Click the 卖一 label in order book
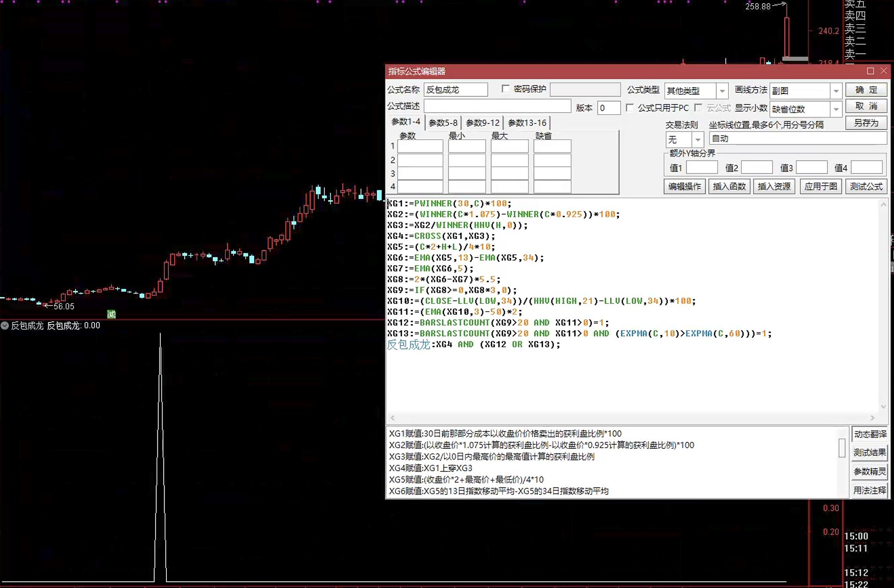 855,54
